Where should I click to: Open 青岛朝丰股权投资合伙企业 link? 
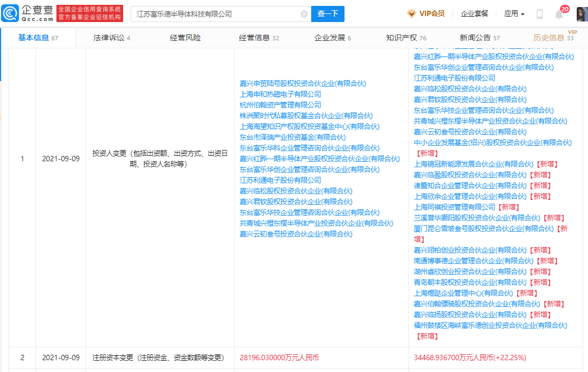tap(470, 282)
